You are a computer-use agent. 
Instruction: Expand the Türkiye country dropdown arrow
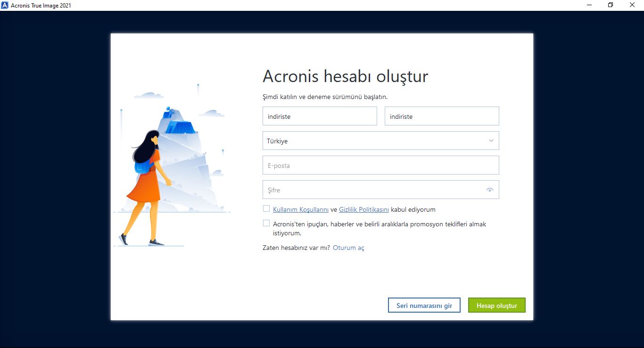[491, 141]
